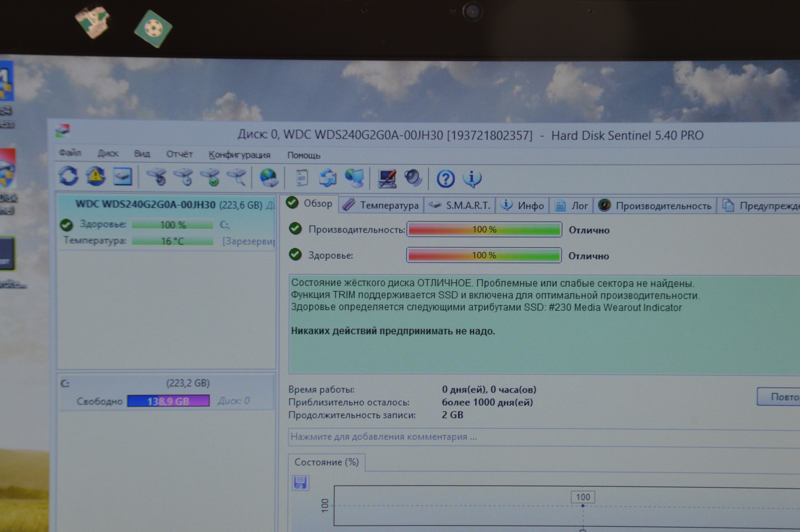Open the Отчёт menu
This screenshot has height=532, width=800.
179,154
